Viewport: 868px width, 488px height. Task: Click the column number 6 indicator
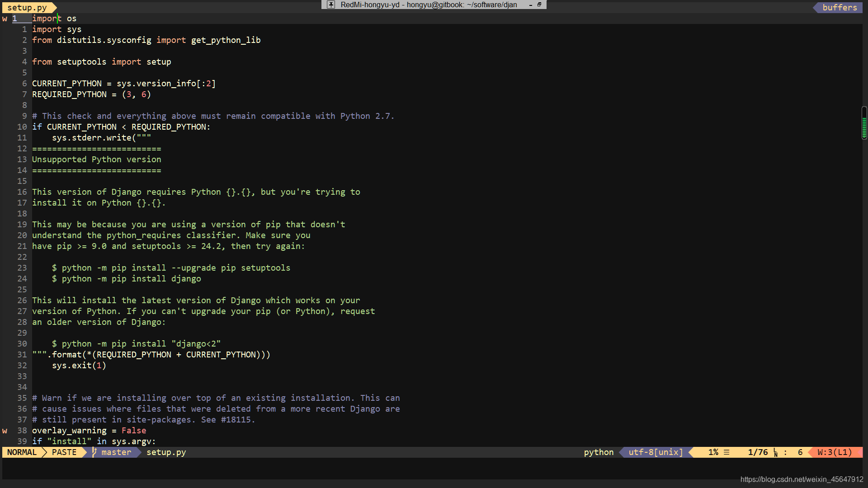(800, 452)
